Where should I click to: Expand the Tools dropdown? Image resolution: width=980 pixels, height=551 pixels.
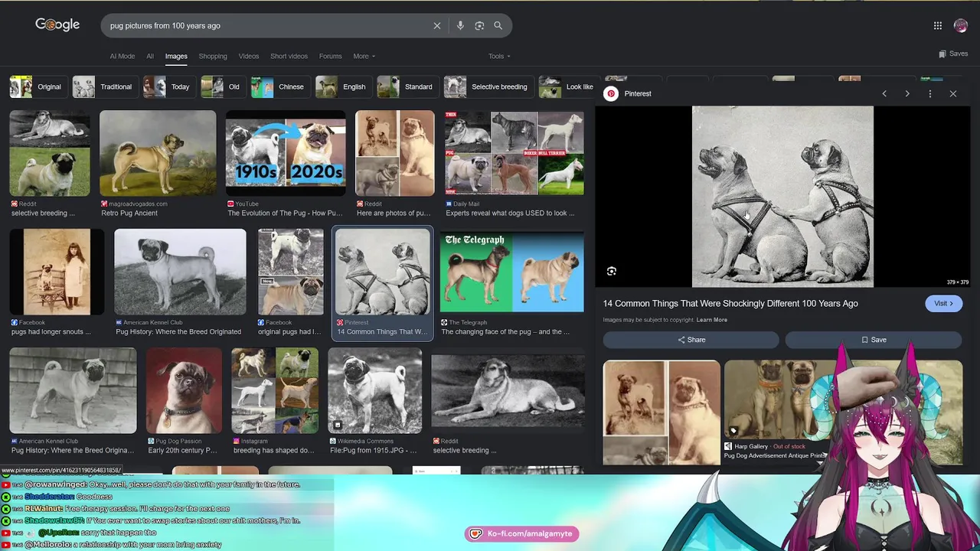(499, 56)
